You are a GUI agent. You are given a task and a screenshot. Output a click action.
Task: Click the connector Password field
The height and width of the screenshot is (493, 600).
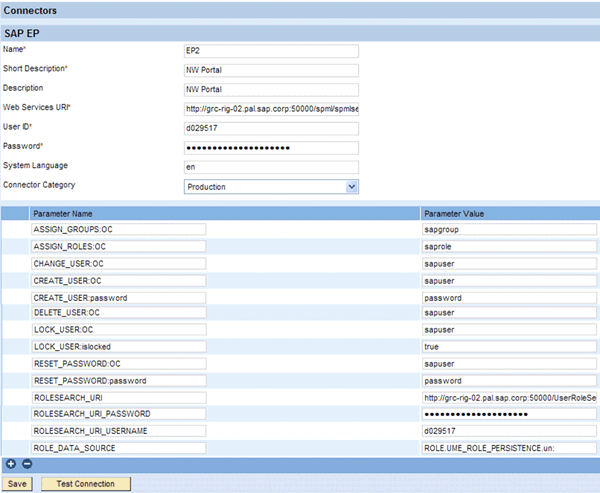[x=271, y=147]
